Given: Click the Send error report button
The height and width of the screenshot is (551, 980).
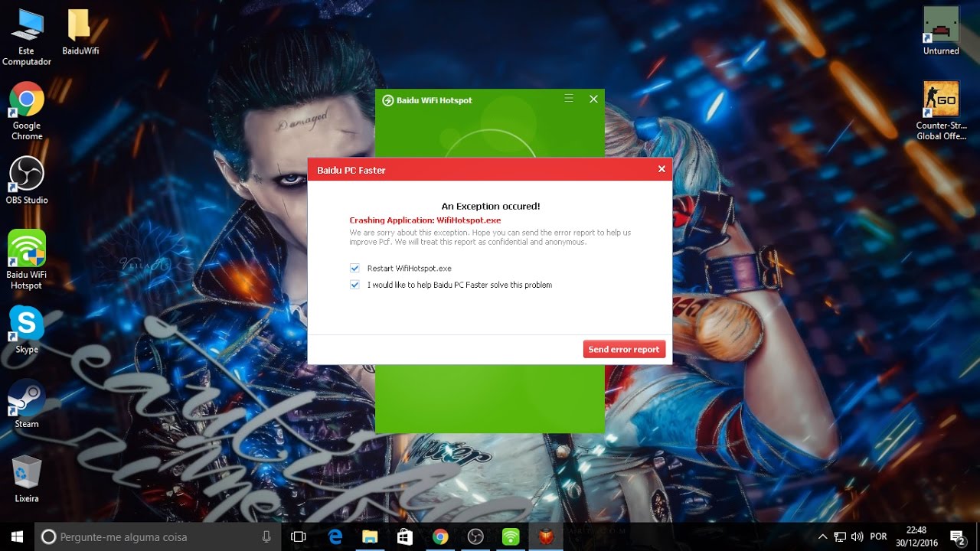Looking at the screenshot, I should [x=624, y=349].
